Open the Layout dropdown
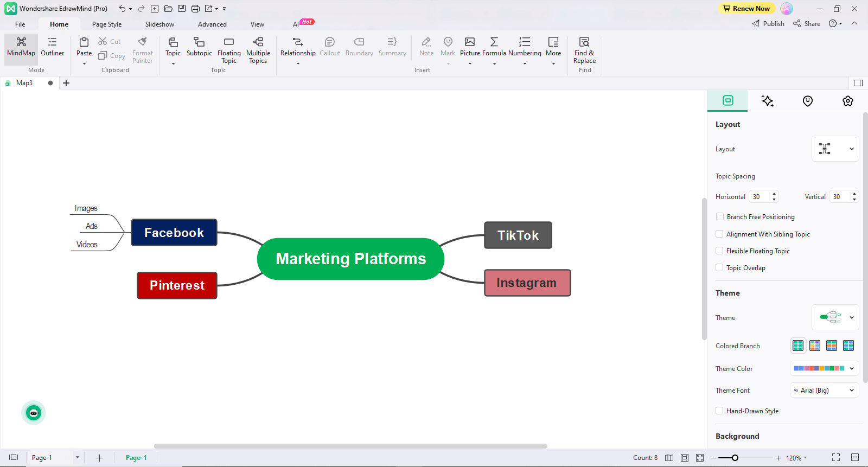Viewport: 868px width, 467px height. [x=835, y=149]
